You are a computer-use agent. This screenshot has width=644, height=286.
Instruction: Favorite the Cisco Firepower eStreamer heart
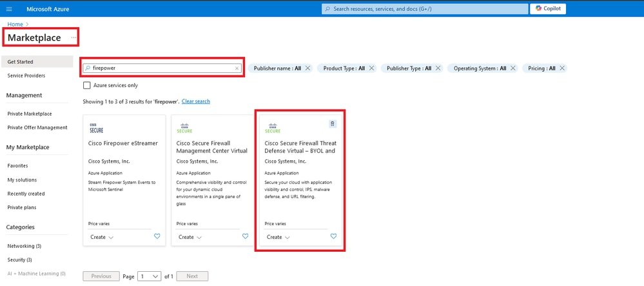157,236
